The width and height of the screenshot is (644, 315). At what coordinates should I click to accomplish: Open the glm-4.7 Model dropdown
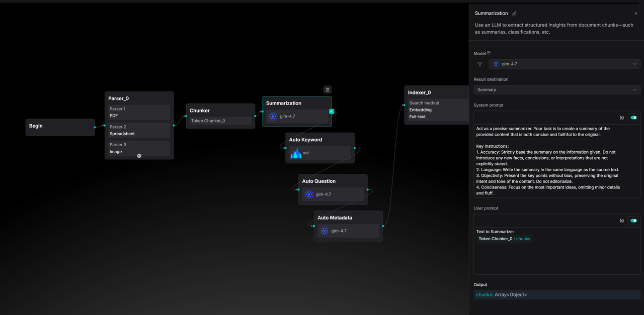[x=565, y=64]
